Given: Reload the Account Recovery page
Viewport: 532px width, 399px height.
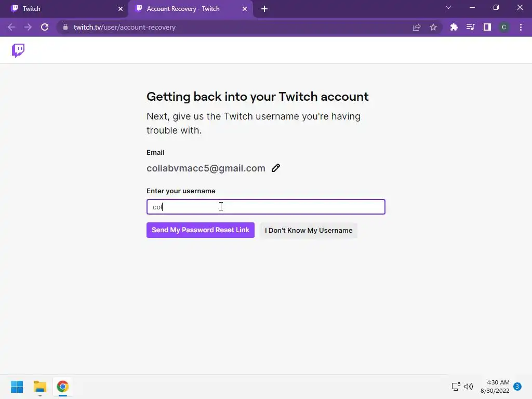Looking at the screenshot, I should coord(45,27).
